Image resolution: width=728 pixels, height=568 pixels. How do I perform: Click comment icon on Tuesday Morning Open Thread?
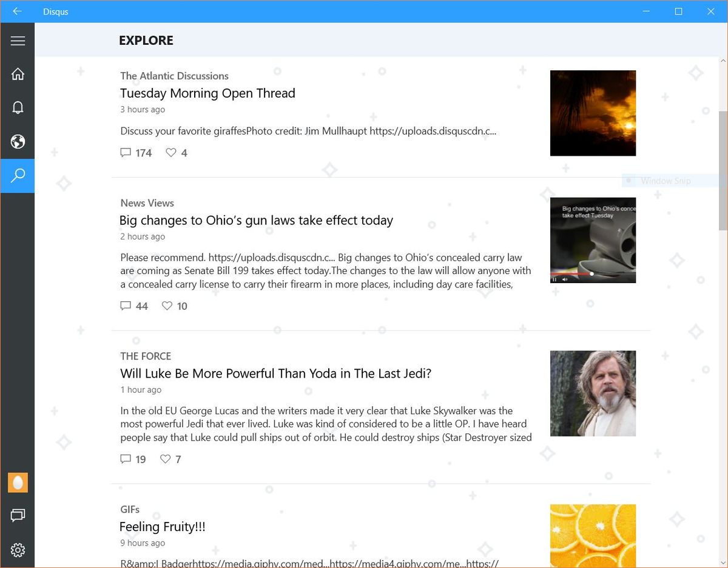(126, 152)
